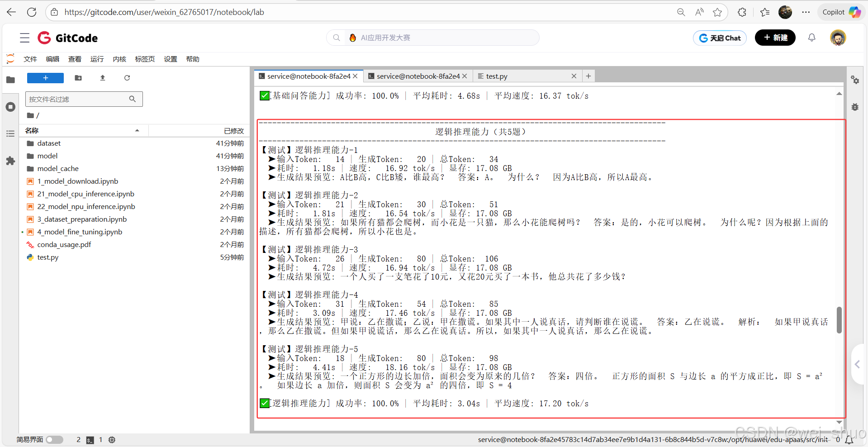Go to GitCode home via logo
The height and width of the screenshot is (447, 868).
(68, 38)
